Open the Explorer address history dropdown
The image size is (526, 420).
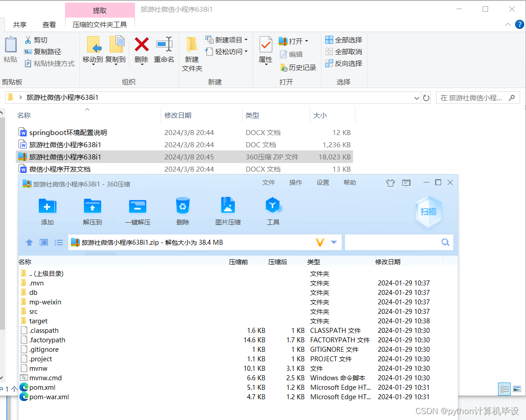[x=417, y=98]
